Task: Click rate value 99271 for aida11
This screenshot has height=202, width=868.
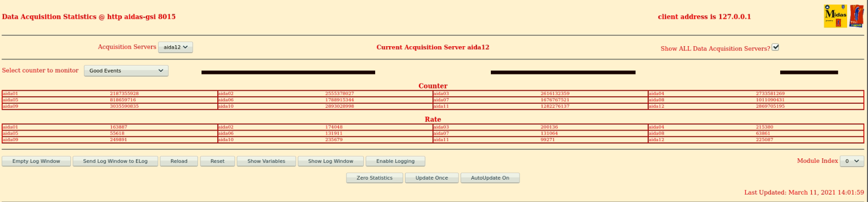Action: click(x=548, y=140)
